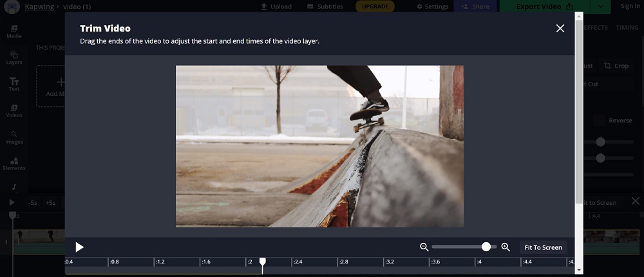This screenshot has height=277, width=644.
Task: Open the Layers panel icon
Action: pyautogui.click(x=14, y=58)
